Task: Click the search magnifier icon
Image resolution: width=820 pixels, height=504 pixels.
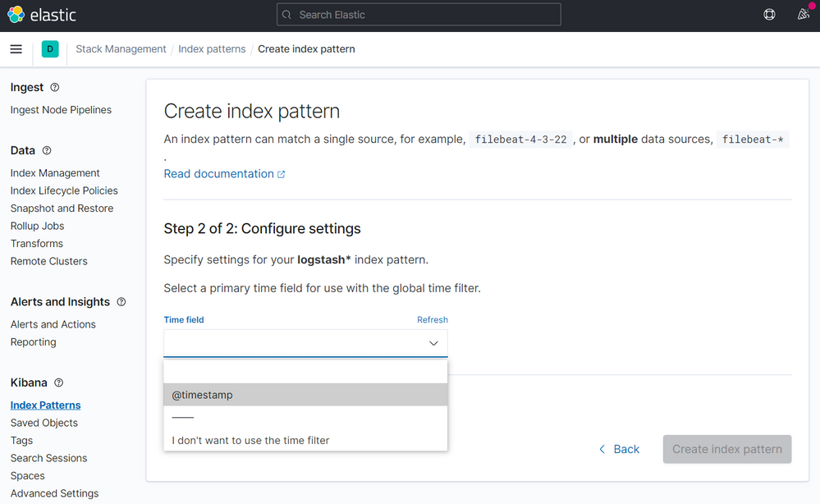Action: tap(286, 15)
